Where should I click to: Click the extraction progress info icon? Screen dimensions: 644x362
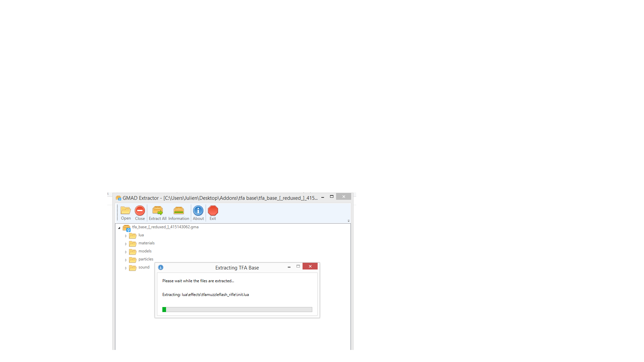(160, 267)
